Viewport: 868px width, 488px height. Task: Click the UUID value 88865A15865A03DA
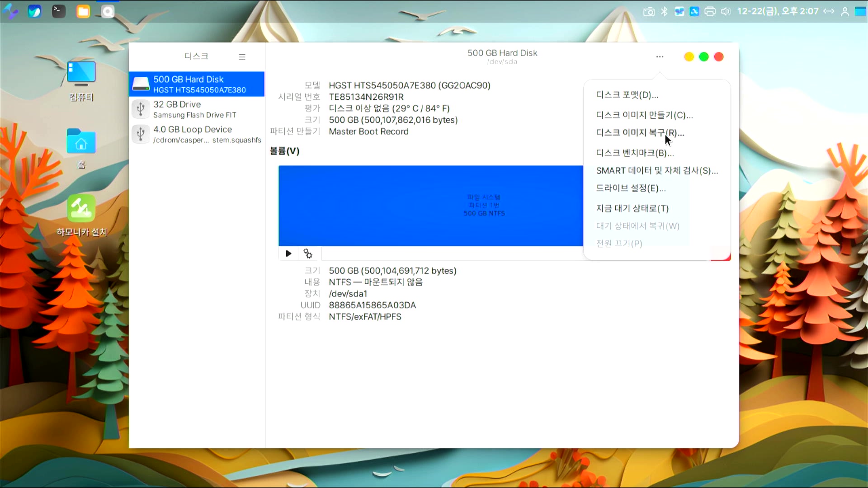tap(372, 305)
